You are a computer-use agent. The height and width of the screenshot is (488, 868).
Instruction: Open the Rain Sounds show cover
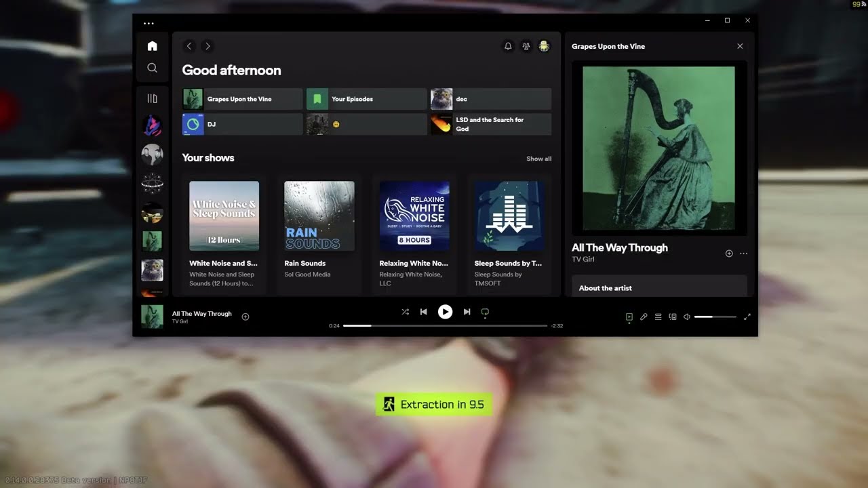point(319,216)
